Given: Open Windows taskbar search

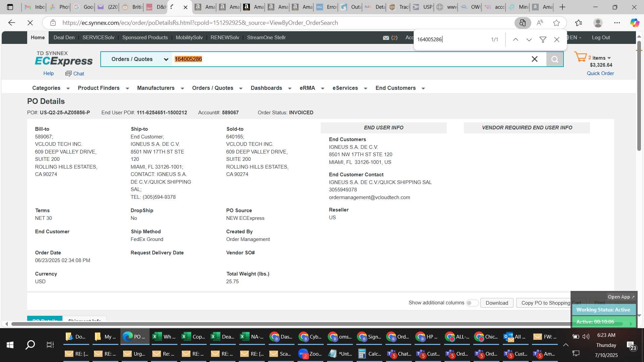Looking at the screenshot, I should pos(30,345).
